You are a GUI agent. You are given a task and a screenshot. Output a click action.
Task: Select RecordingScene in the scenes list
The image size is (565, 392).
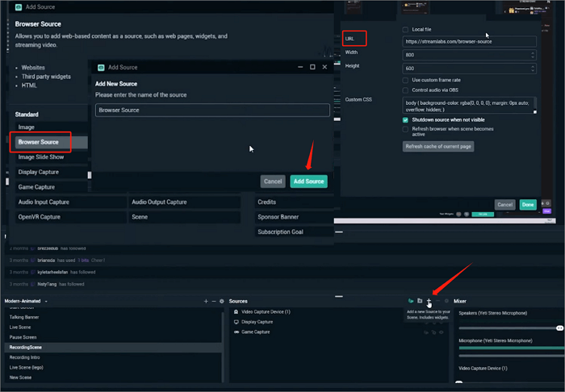click(x=26, y=347)
